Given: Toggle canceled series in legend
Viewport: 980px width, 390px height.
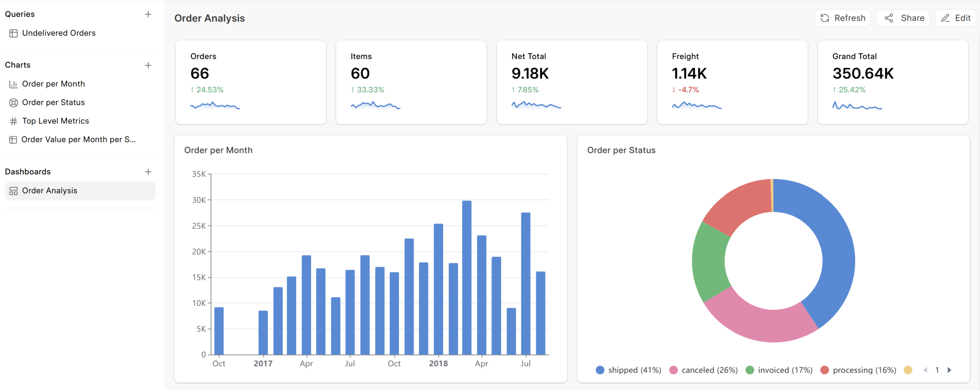Looking at the screenshot, I should click(704, 370).
